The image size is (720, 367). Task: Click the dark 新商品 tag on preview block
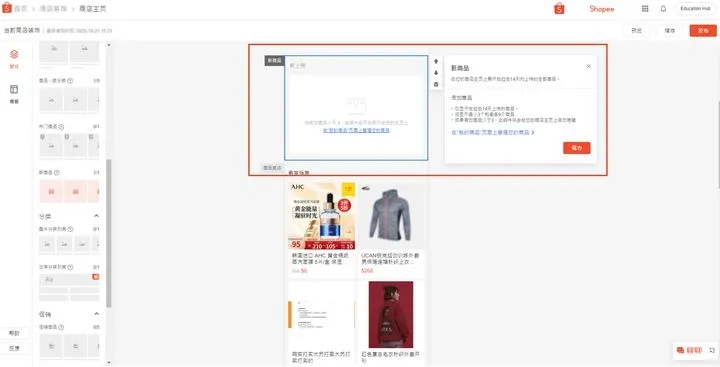(x=274, y=61)
